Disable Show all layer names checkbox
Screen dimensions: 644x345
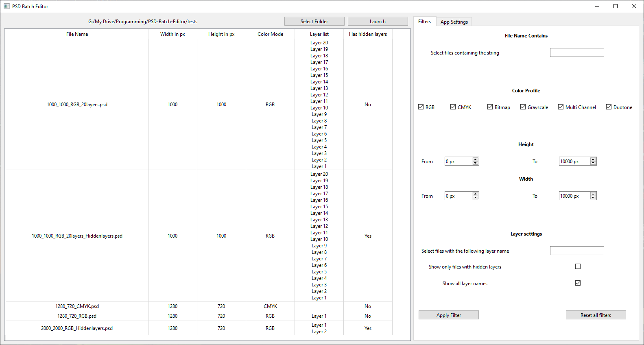click(x=578, y=283)
